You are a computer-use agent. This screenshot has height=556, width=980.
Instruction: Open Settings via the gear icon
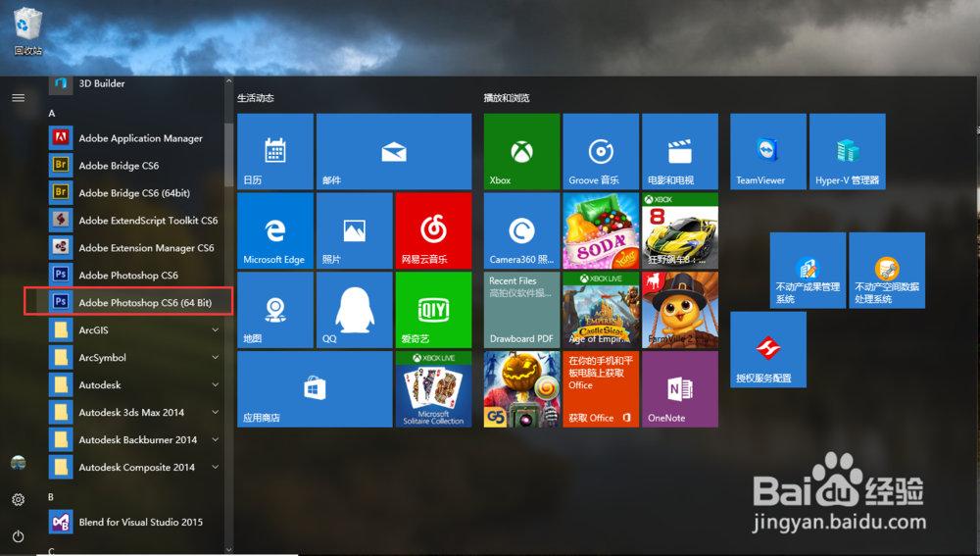click(18, 500)
